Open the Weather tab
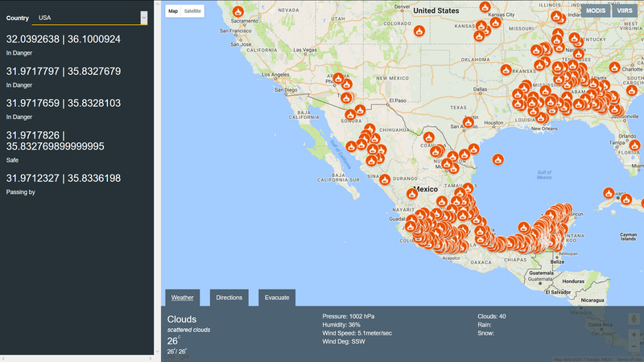The image size is (644, 362). [182, 298]
